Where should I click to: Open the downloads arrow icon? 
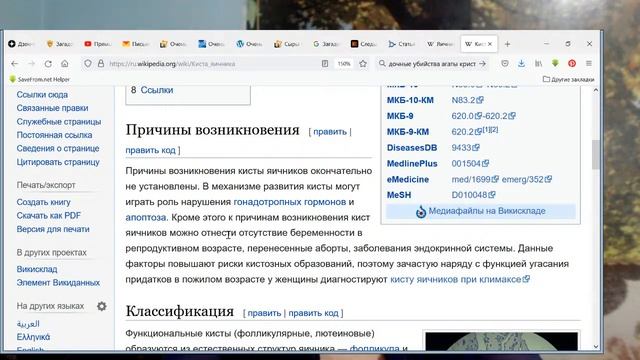(x=521, y=64)
